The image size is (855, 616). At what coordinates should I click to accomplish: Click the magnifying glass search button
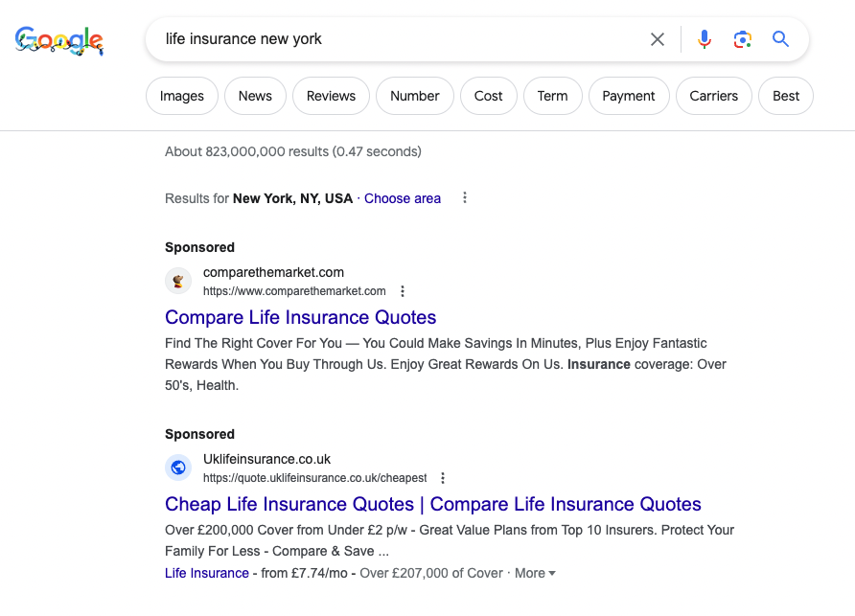(780, 39)
